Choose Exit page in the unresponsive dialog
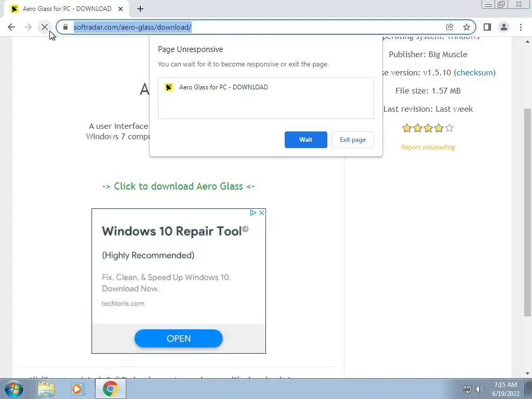The image size is (532, 399). click(353, 140)
